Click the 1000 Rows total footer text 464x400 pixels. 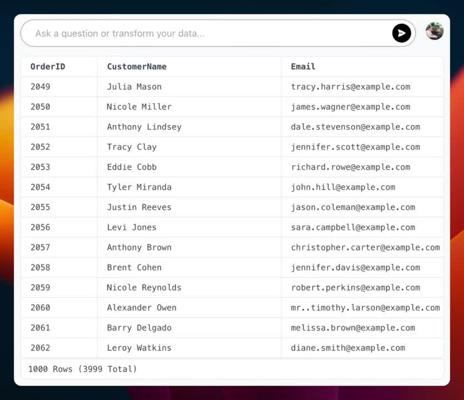[82, 369]
